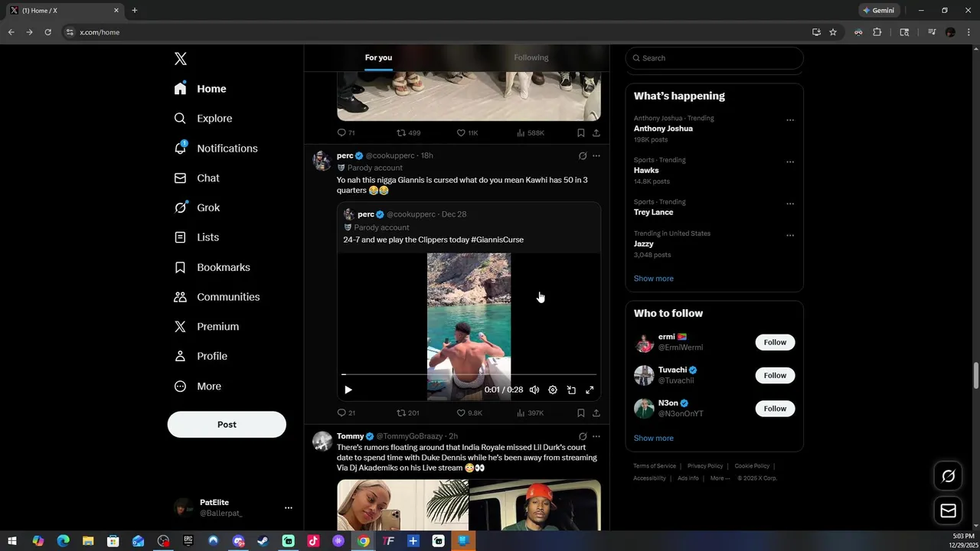Open Profile in the sidebar
The width and height of the screenshot is (980, 551).
point(201,357)
